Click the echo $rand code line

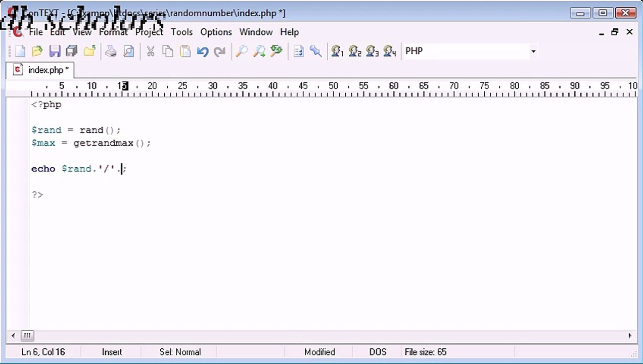(x=79, y=169)
